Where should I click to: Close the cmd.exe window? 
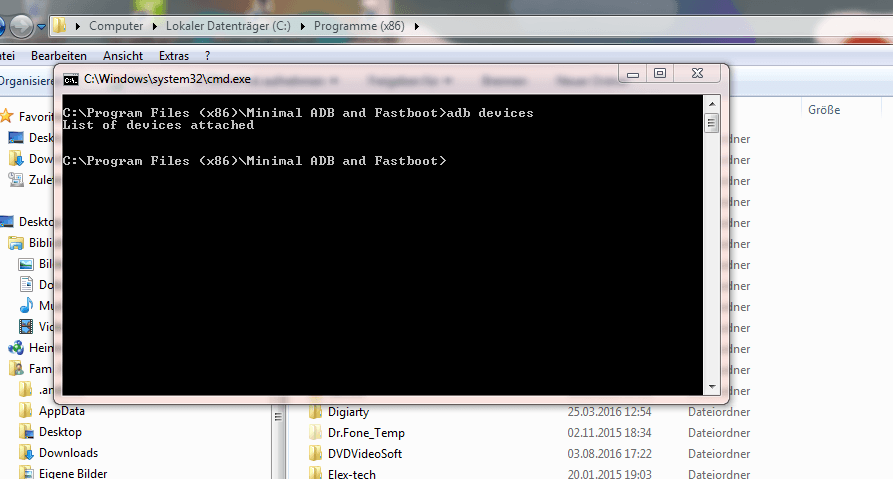click(698, 73)
